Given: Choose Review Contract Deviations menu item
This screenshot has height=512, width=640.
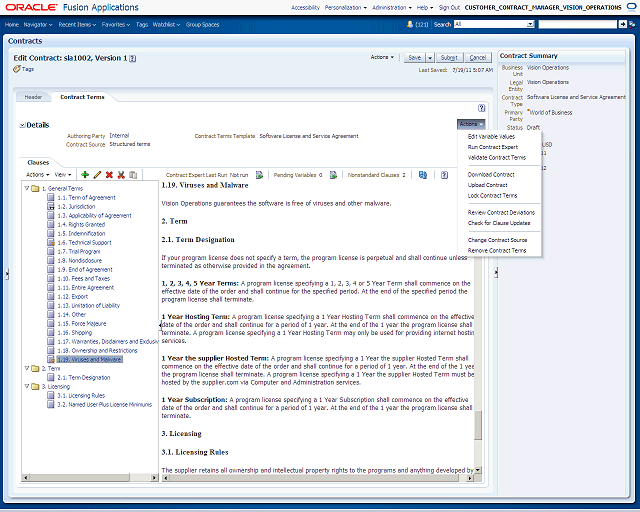Looking at the screenshot, I should 501,212.
